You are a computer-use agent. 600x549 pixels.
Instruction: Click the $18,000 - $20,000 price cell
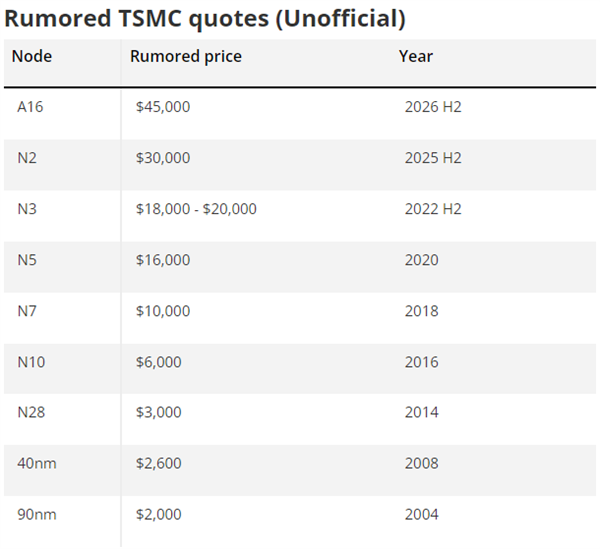(196, 209)
